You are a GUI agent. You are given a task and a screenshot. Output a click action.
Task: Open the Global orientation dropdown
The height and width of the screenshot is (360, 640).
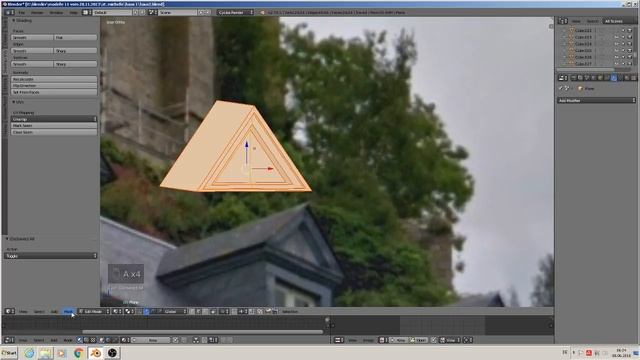pyautogui.click(x=176, y=311)
